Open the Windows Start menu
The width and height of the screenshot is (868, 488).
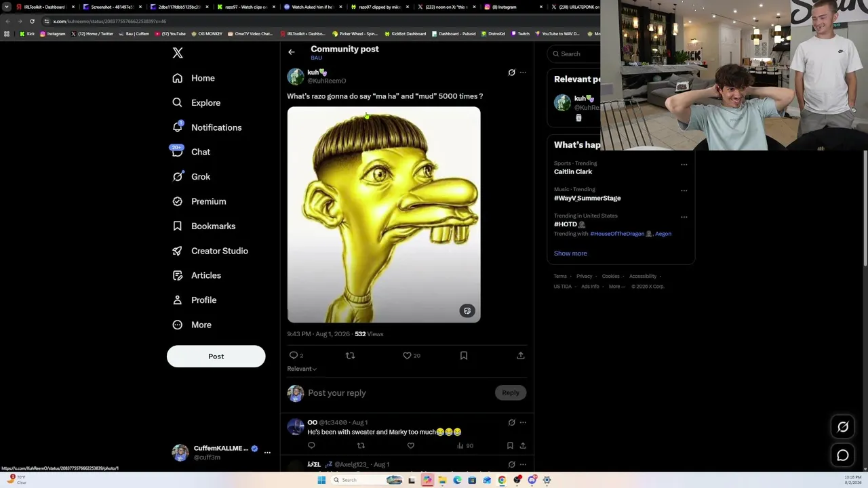(321, 480)
